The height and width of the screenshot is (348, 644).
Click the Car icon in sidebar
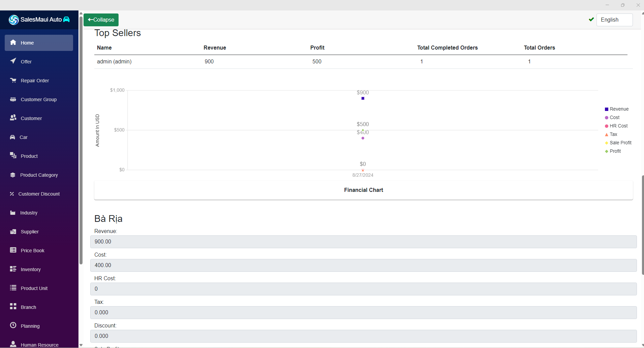click(x=12, y=137)
